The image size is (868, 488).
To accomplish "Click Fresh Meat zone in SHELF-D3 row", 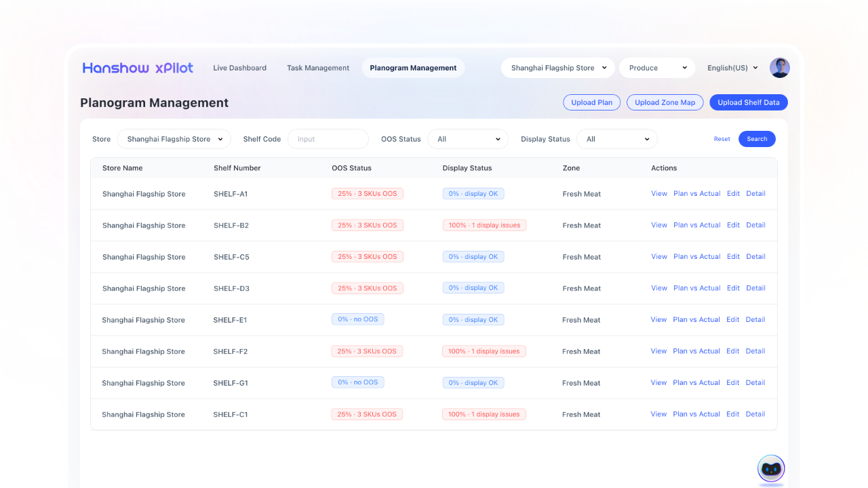I will [x=582, y=288].
